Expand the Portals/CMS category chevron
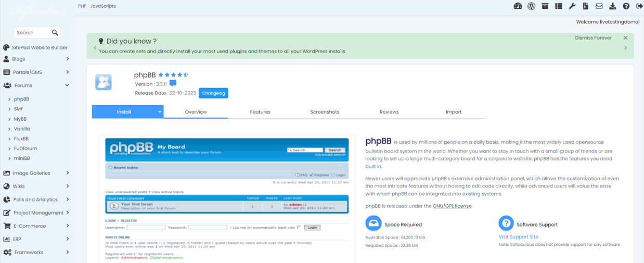644x263 pixels. click(67, 72)
